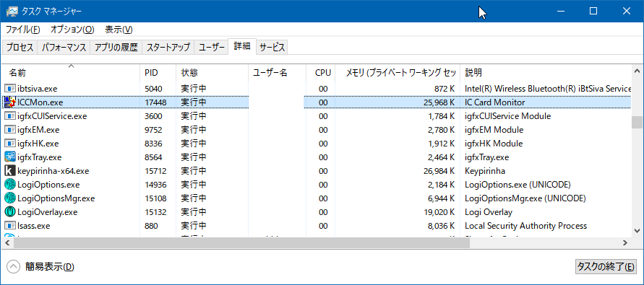
Task: Switch to the プロセス tab
Action: [x=20, y=47]
